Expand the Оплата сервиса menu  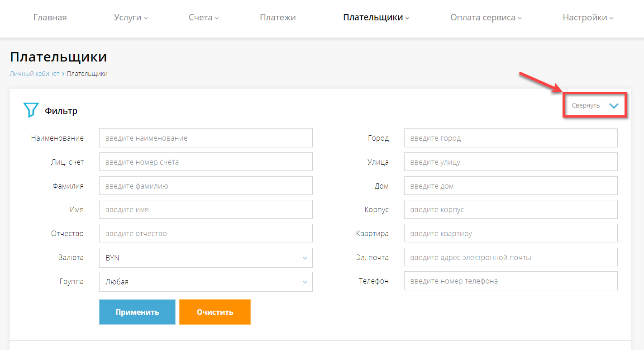(x=486, y=18)
